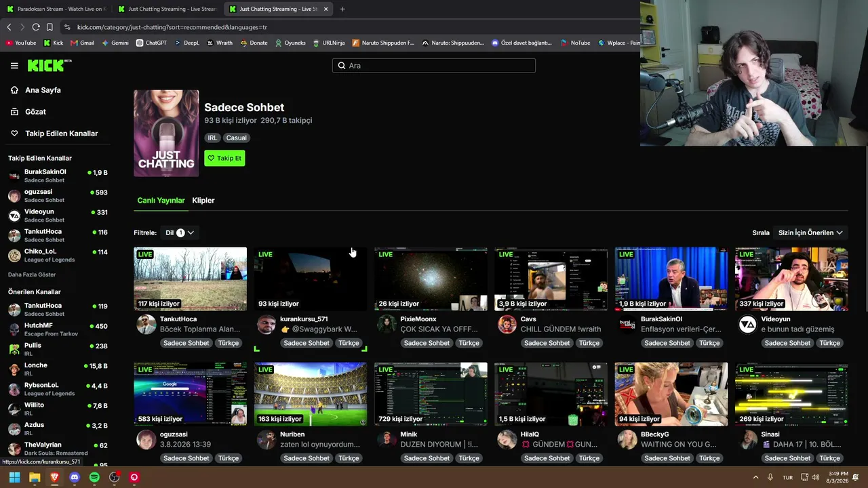Switch to the Klipler tab
The image size is (868, 488).
tap(203, 201)
